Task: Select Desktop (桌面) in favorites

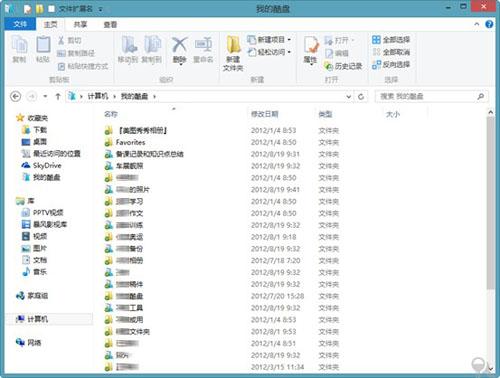Action: [34, 142]
